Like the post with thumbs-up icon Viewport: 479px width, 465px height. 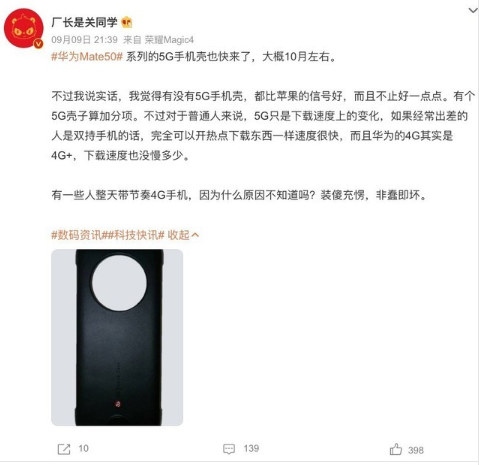coord(396,449)
